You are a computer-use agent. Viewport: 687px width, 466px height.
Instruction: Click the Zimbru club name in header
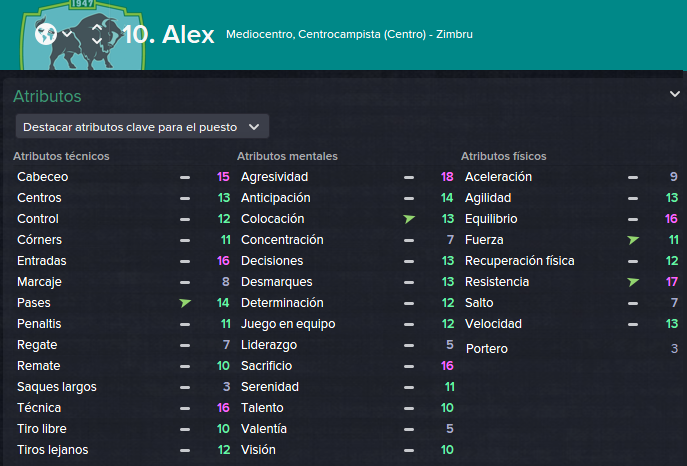point(454,34)
